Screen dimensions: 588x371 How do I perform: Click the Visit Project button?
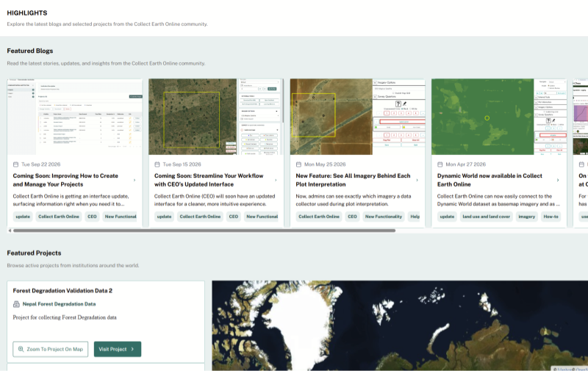tap(118, 349)
